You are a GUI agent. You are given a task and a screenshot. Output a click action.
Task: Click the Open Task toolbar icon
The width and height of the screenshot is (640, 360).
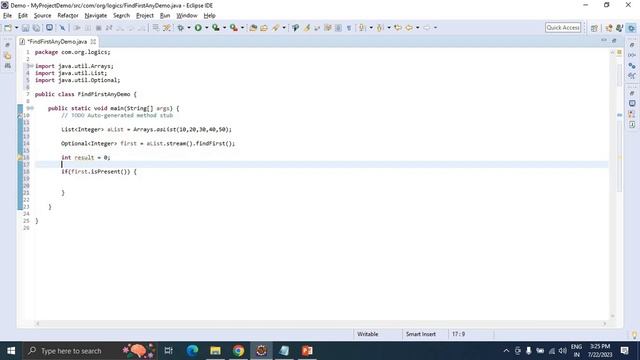click(x=264, y=28)
